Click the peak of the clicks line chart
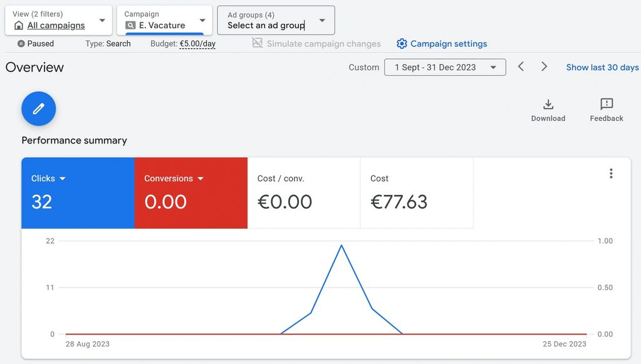This screenshot has height=364, width=641. coord(341,245)
